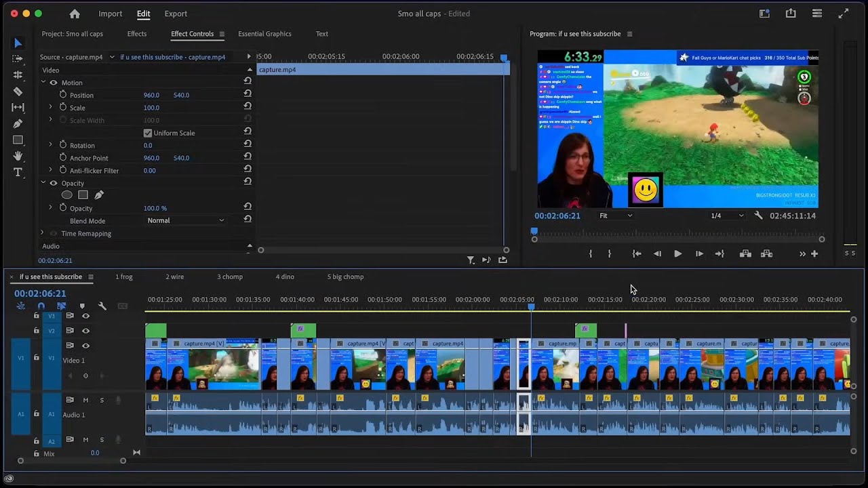Mute the Audio 1 track

pos(85,400)
